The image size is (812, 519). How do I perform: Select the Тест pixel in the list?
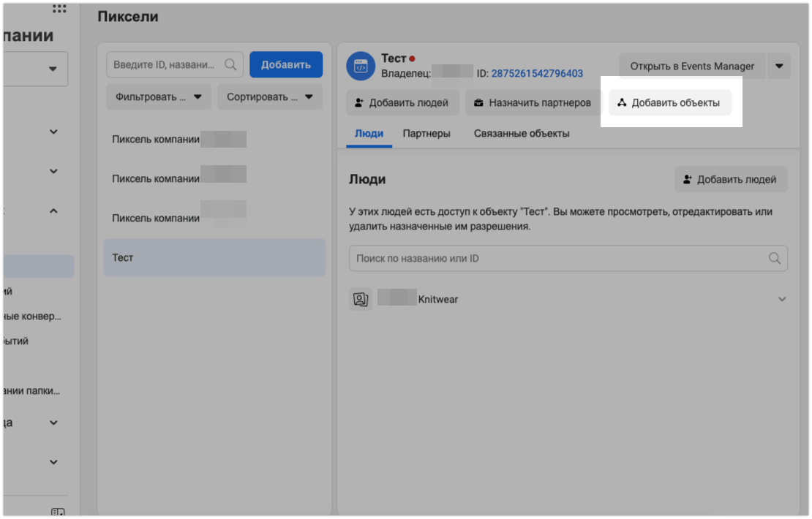tap(214, 258)
